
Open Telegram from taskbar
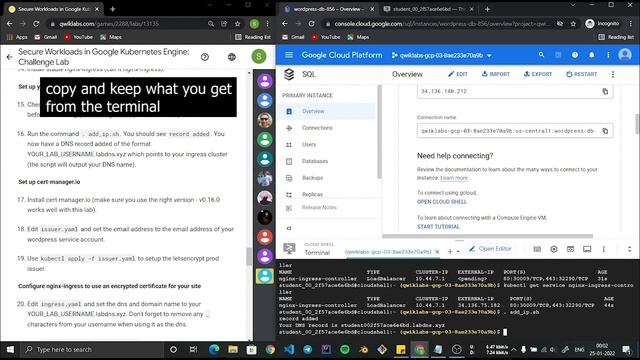(308, 349)
